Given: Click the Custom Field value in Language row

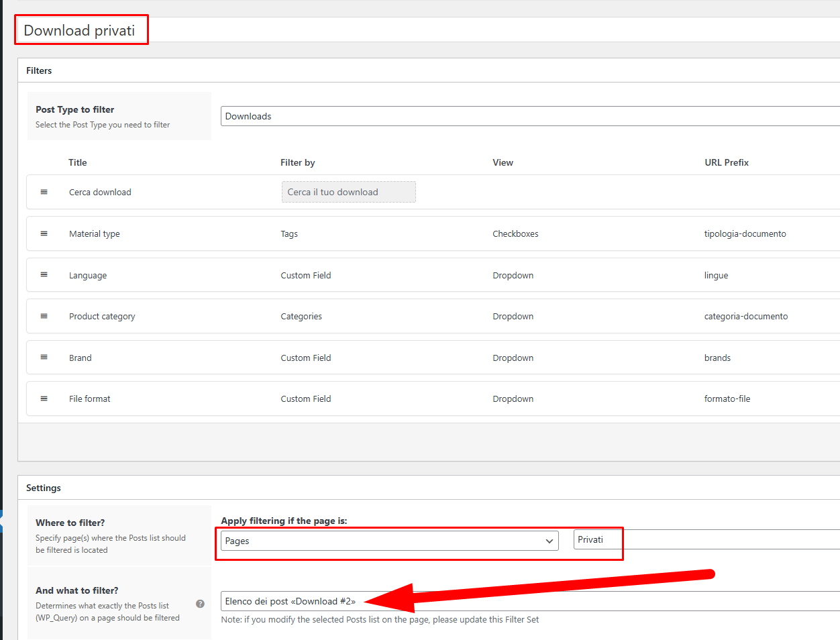Looking at the screenshot, I should 306,275.
